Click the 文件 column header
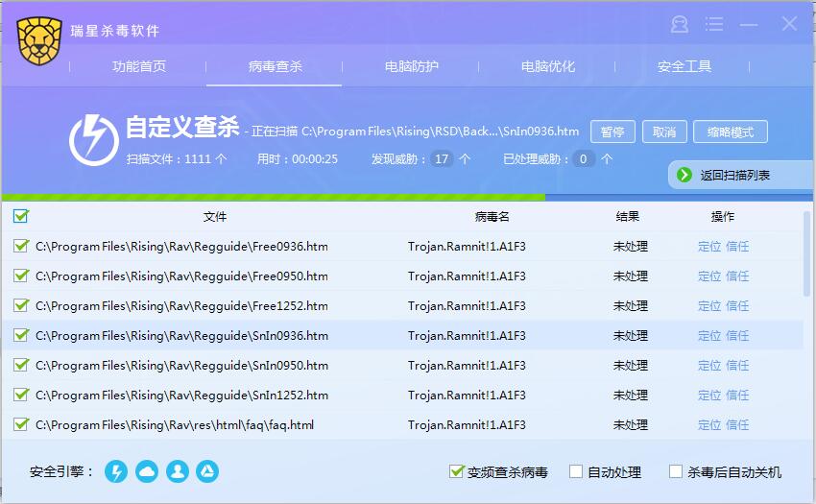816x504 pixels. pyautogui.click(x=215, y=217)
